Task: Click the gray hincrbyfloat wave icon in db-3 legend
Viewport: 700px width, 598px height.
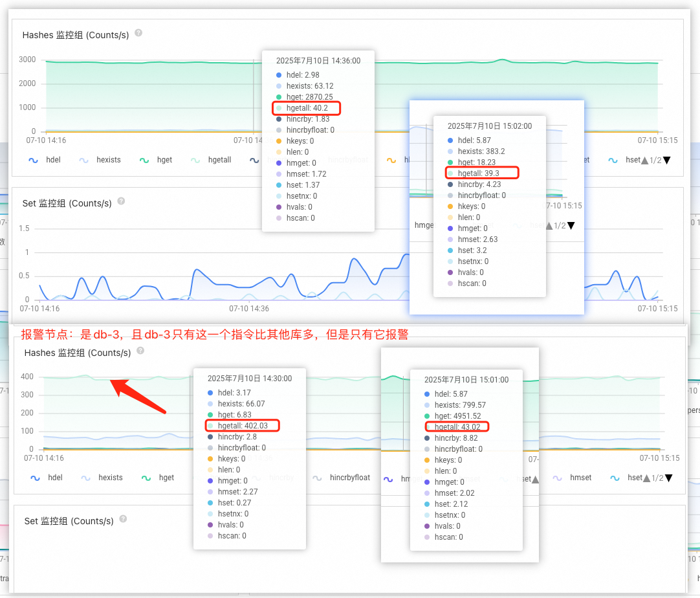Action: click(318, 478)
